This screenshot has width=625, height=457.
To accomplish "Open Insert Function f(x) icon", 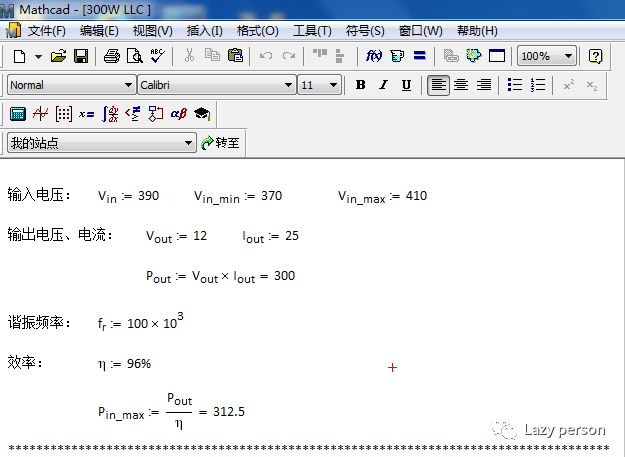I will point(374,56).
